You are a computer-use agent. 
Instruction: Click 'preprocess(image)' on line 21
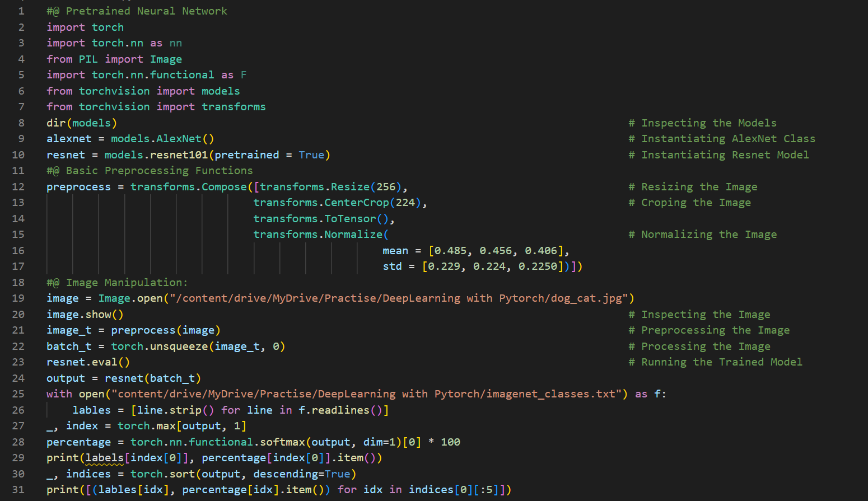pos(166,330)
